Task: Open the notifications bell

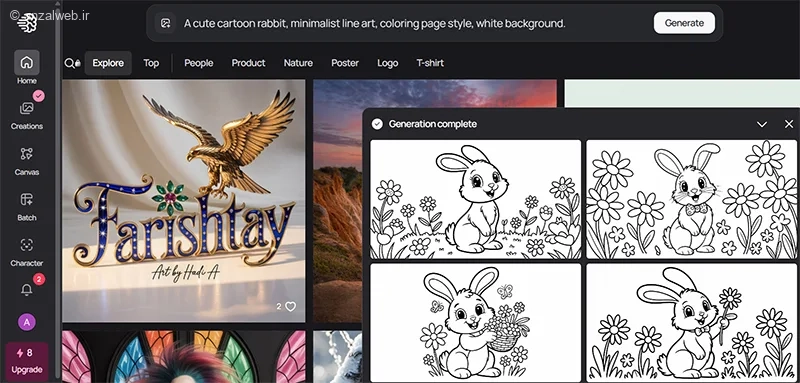Action: click(x=27, y=290)
